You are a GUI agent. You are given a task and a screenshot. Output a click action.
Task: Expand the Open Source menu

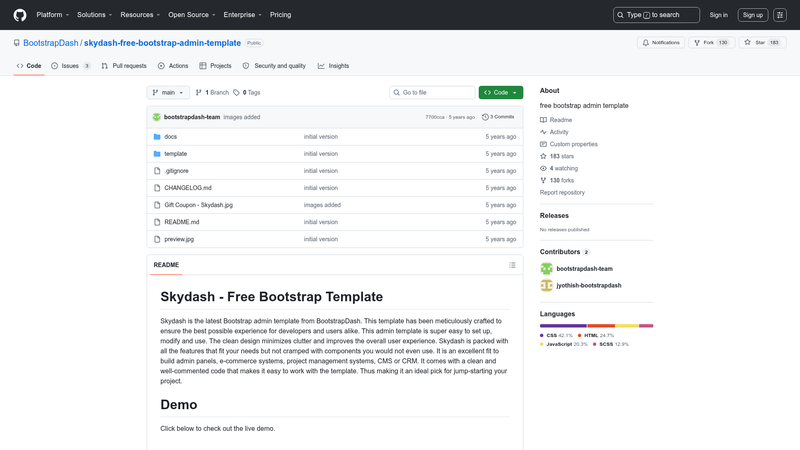191,15
